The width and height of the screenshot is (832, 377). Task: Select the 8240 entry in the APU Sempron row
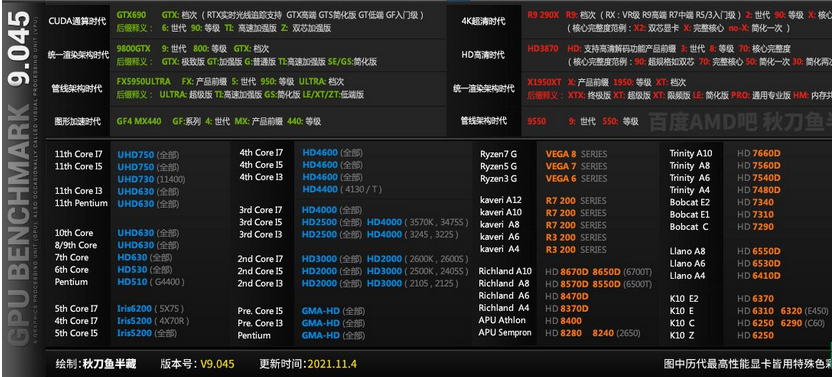(603, 333)
